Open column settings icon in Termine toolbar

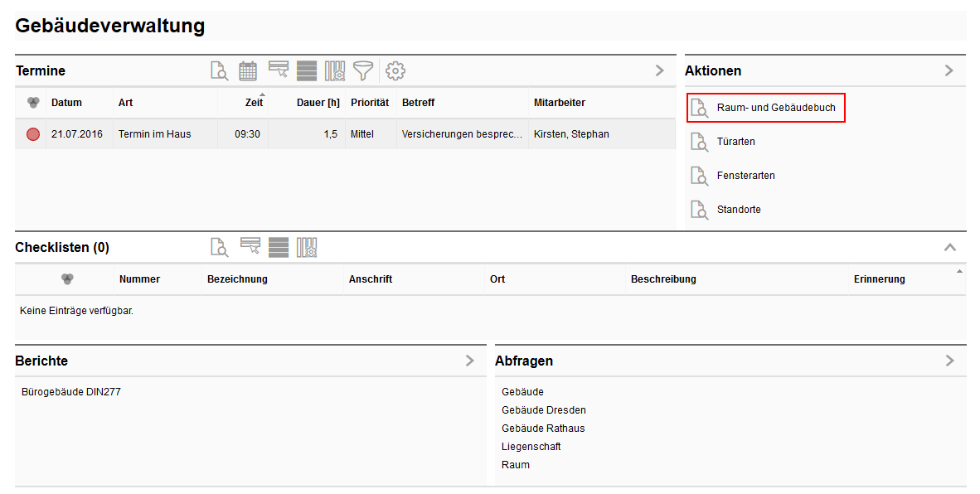(x=335, y=70)
